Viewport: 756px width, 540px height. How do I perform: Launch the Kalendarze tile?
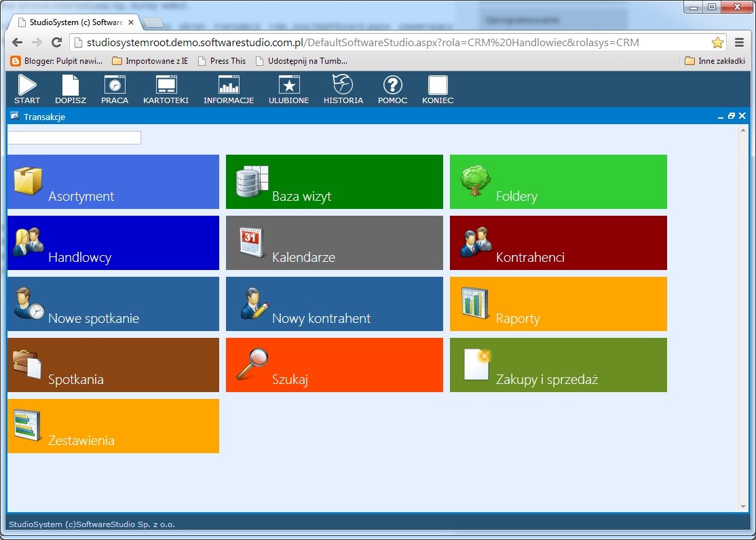(x=334, y=243)
